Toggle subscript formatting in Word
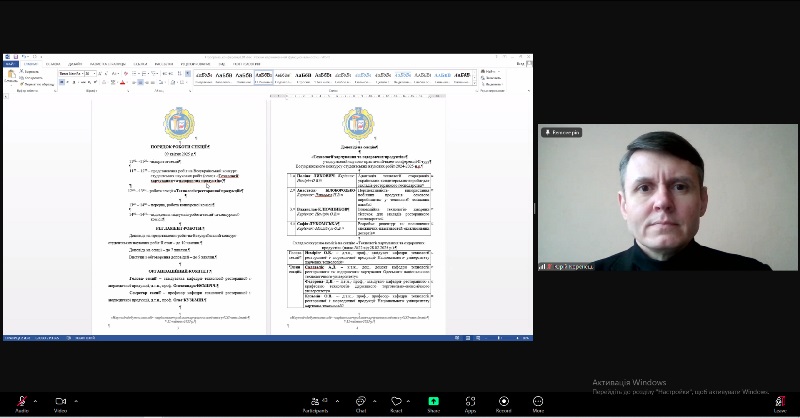 pos(89,82)
